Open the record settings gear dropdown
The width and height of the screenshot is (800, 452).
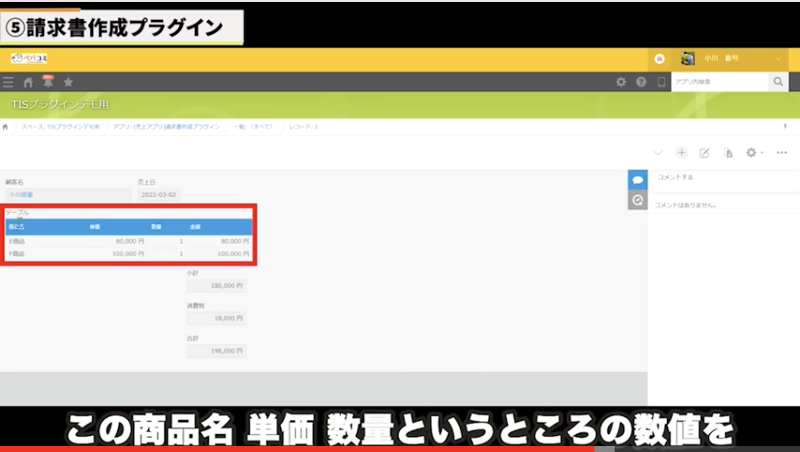pyautogui.click(x=755, y=153)
